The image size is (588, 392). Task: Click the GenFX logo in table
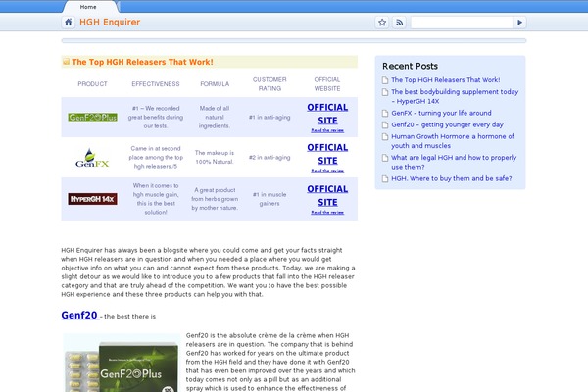coord(92,158)
